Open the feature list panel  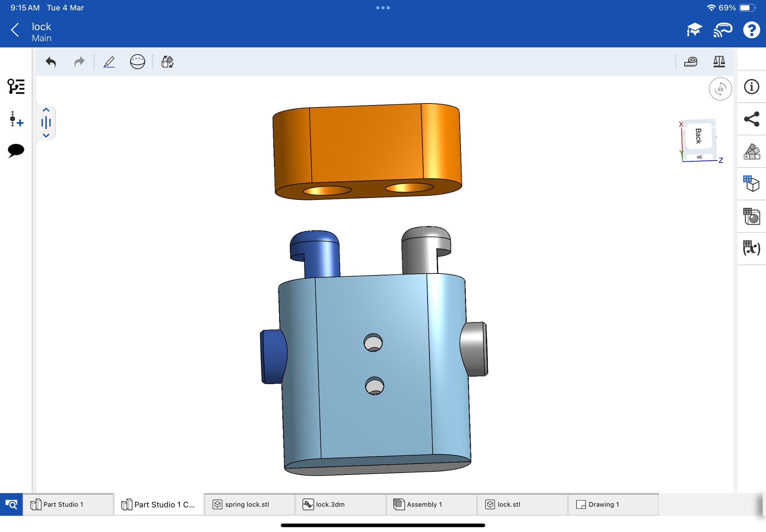click(x=16, y=86)
